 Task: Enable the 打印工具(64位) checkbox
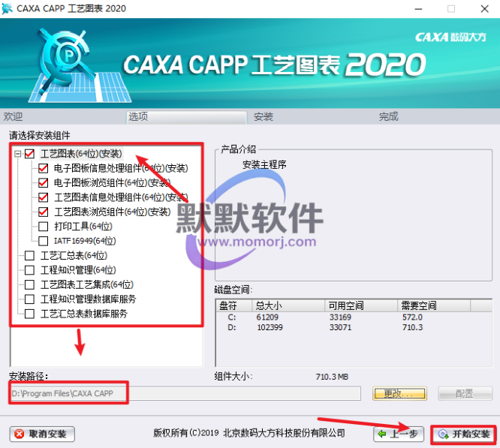tap(44, 227)
